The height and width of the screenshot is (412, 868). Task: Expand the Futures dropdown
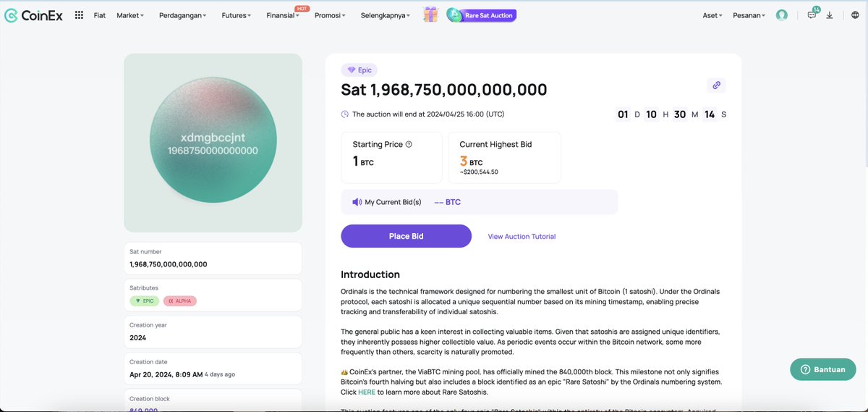[237, 15]
